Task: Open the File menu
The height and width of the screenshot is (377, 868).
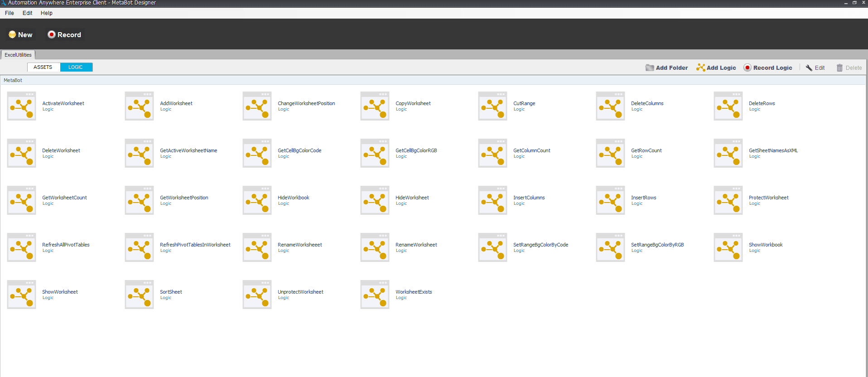Action: pos(10,13)
